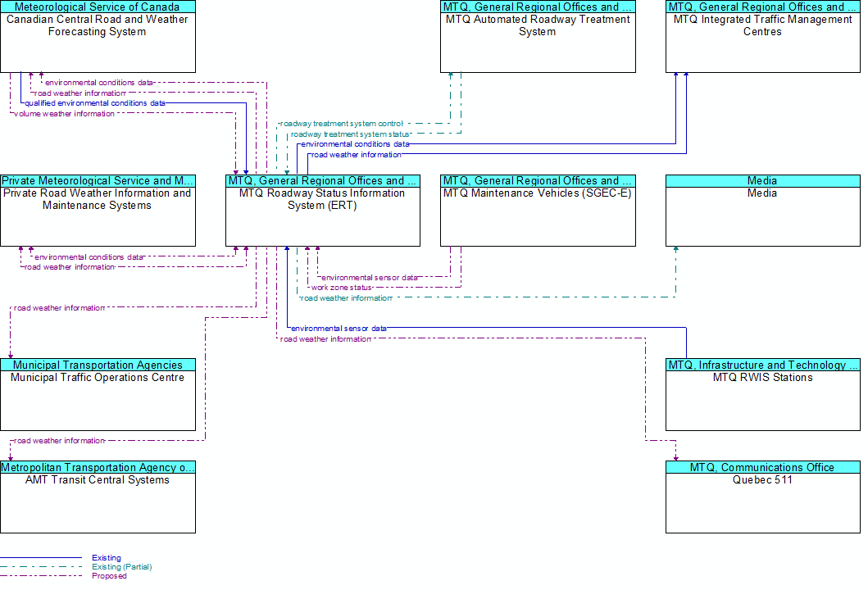The height and width of the screenshot is (590, 868).
Task: Click 'road weather information' label leading to Quebec 511
Action: (325, 338)
